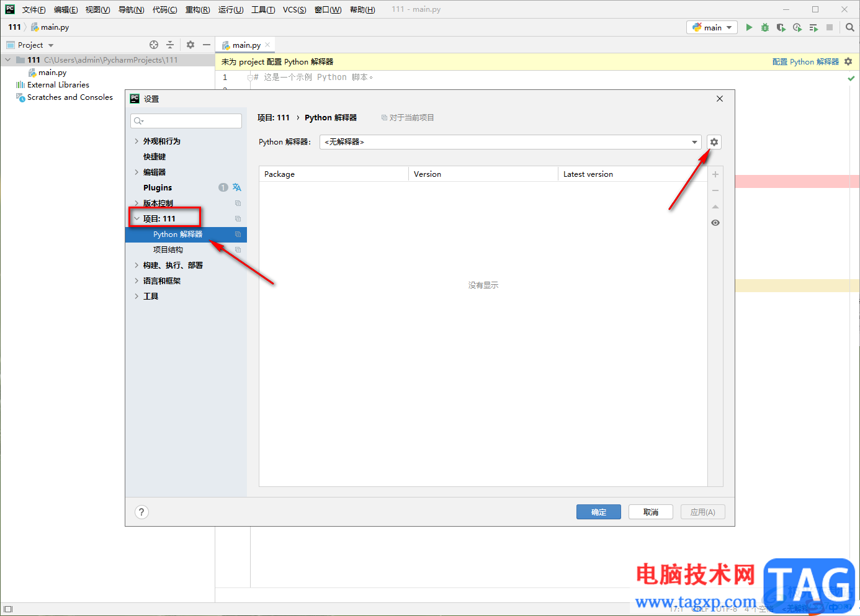Click the Configure Python interpreter link
Image resolution: width=860 pixels, height=616 pixels.
(805, 61)
